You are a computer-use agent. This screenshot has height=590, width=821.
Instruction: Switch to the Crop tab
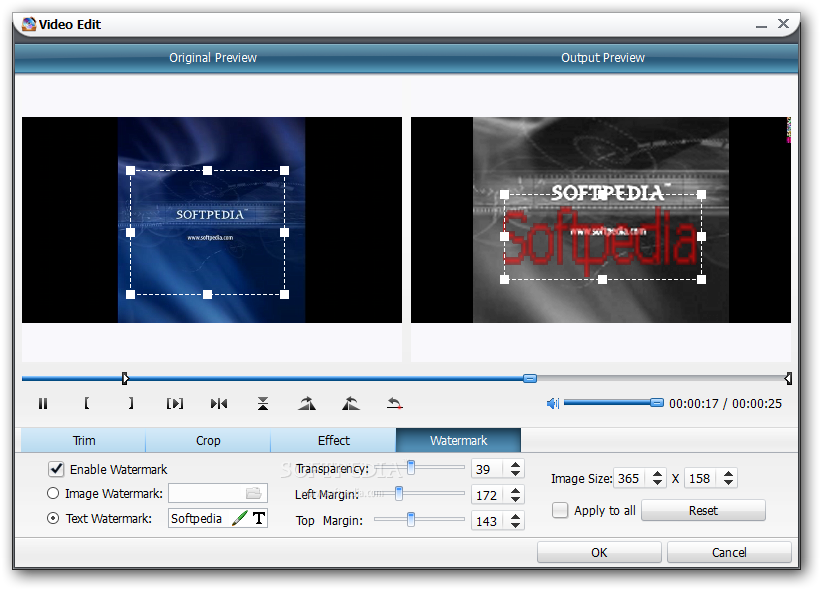pyautogui.click(x=208, y=440)
